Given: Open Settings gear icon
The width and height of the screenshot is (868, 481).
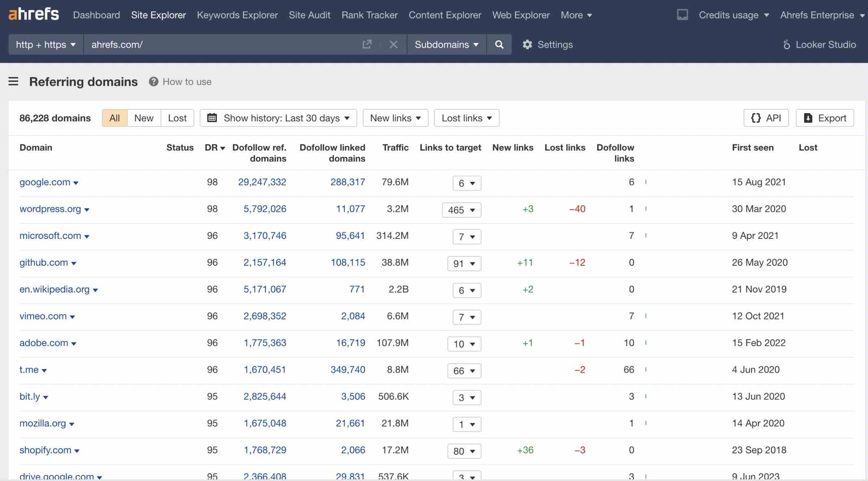Looking at the screenshot, I should click(x=527, y=44).
